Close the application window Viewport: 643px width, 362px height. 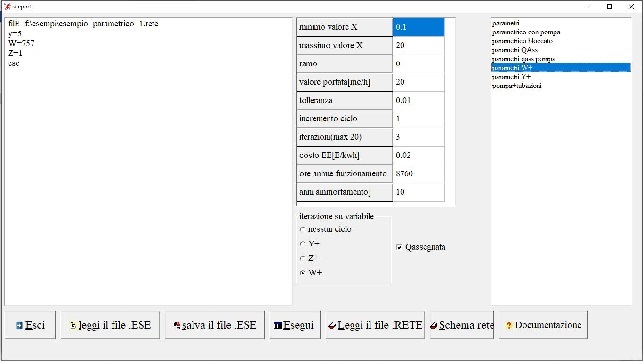pyautogui.click(x=631, y=6)
